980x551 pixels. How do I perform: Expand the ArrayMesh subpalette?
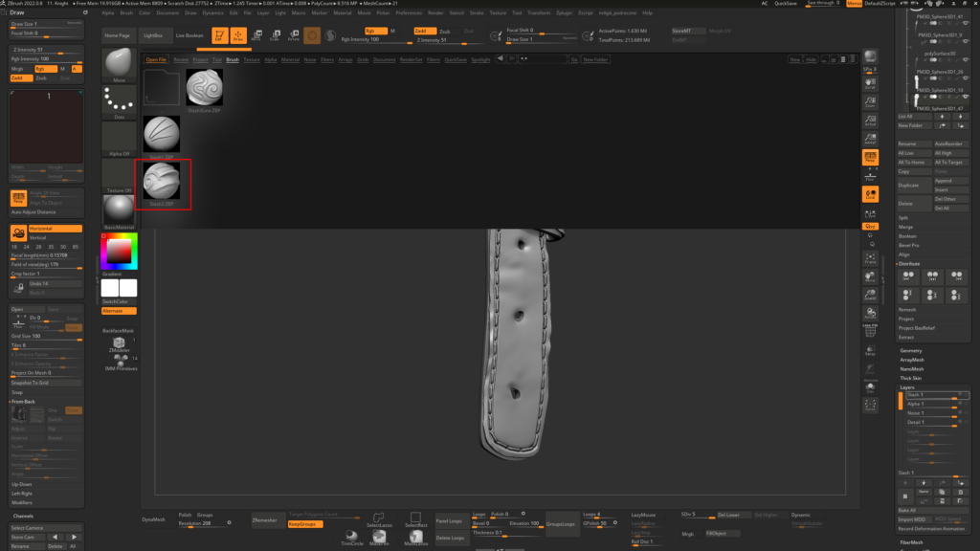tap(912, 360)
